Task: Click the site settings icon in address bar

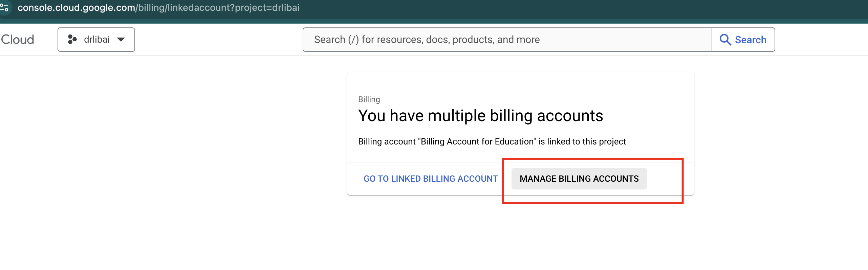Action: (x=4, y=7)
